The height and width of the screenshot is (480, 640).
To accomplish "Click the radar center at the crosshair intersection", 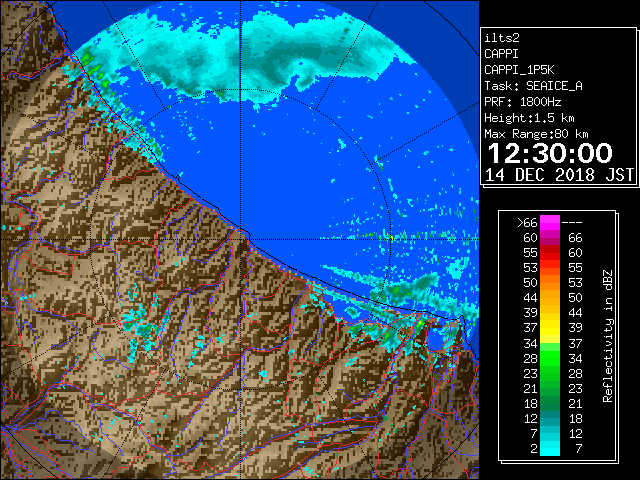I will pyautogui.click(x=240, y=239).
